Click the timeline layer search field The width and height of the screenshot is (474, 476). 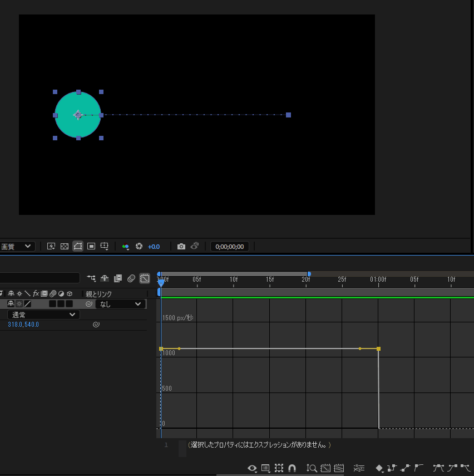39,278
